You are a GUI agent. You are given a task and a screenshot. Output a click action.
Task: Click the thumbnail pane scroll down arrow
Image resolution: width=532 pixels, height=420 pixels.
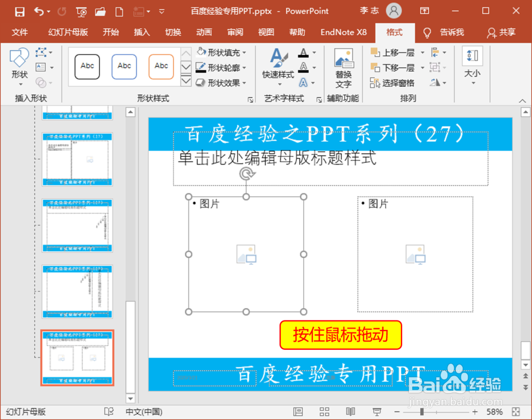click(130, 398)
